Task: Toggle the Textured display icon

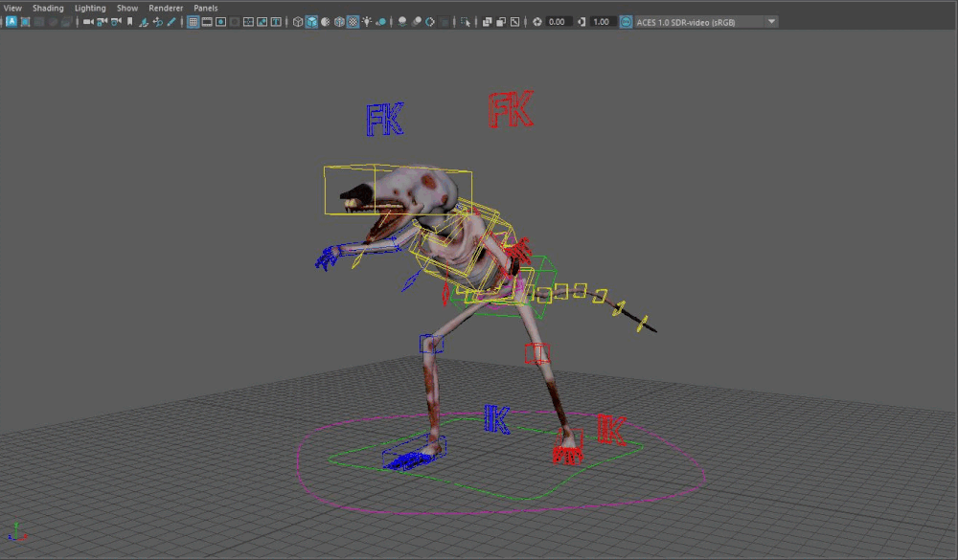Action: 354,22
